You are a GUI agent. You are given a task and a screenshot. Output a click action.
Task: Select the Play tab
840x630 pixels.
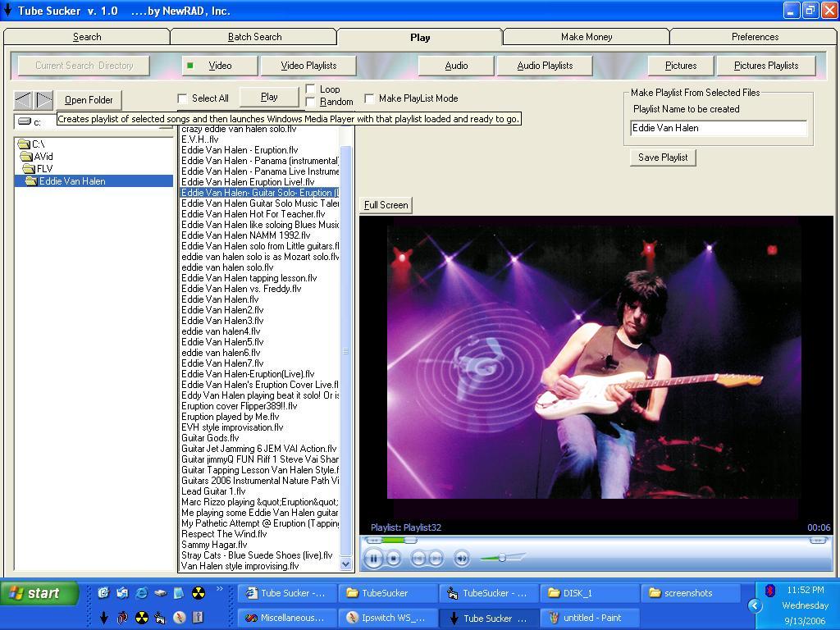[420, 37]
